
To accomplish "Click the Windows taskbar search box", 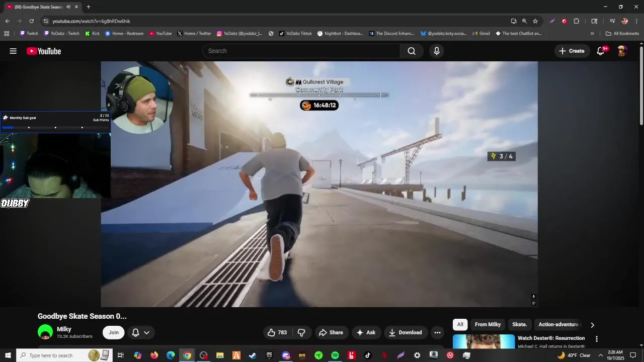I will 64,355.
